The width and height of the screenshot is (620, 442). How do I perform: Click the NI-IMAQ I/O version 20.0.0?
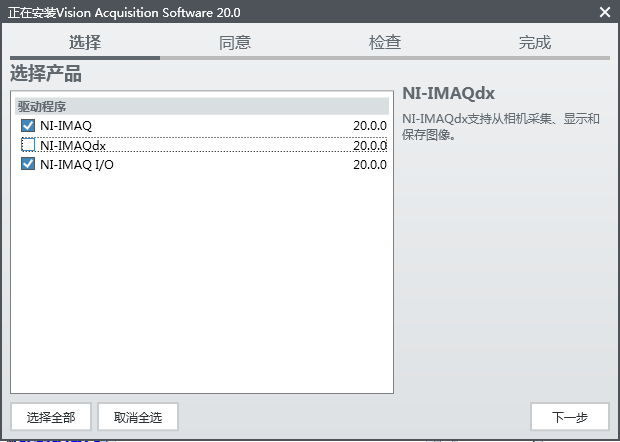[369, 164]
